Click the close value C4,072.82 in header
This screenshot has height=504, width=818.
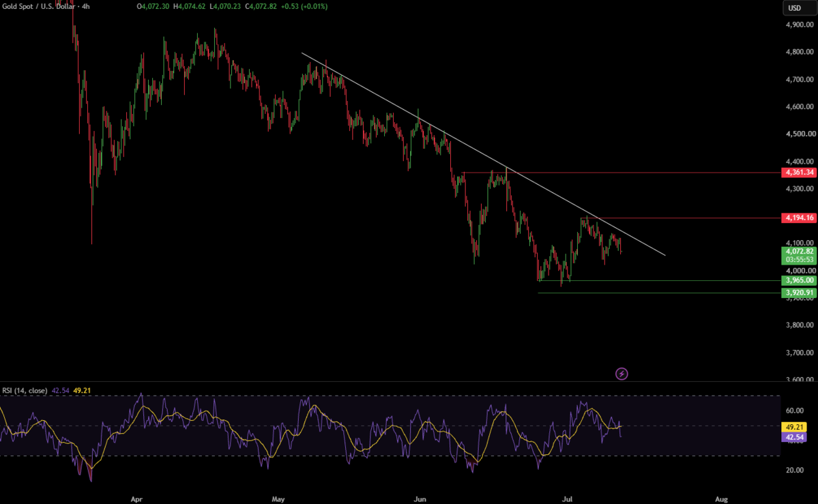(261, 6)
